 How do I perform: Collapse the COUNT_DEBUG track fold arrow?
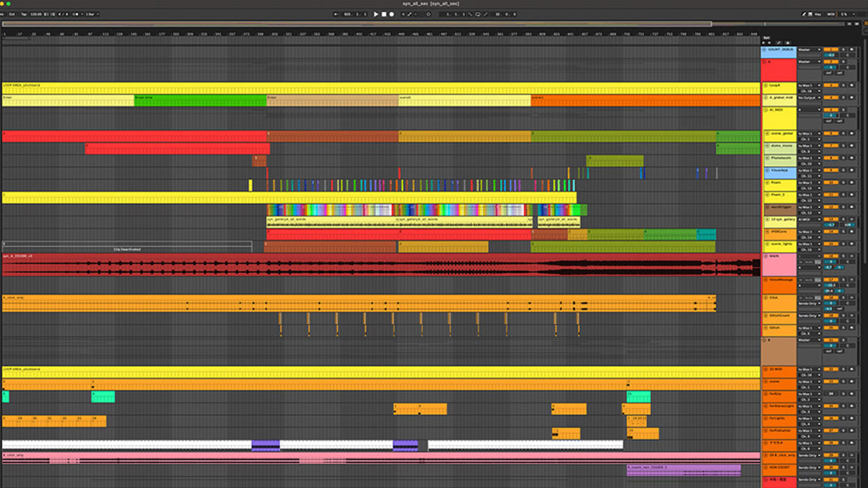[765, 49]
